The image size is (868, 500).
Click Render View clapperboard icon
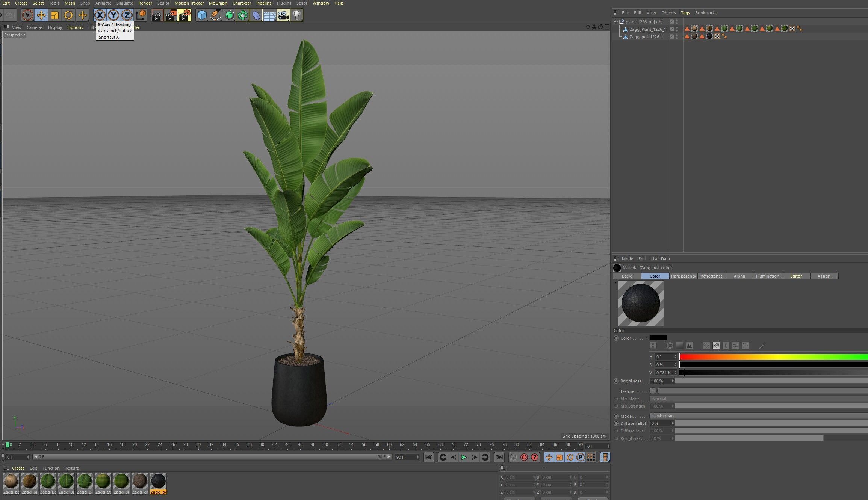157,15
